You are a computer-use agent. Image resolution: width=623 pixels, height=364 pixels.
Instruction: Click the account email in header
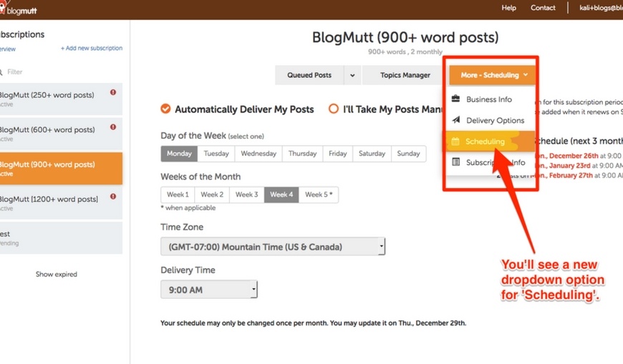[x=601, y=8]
